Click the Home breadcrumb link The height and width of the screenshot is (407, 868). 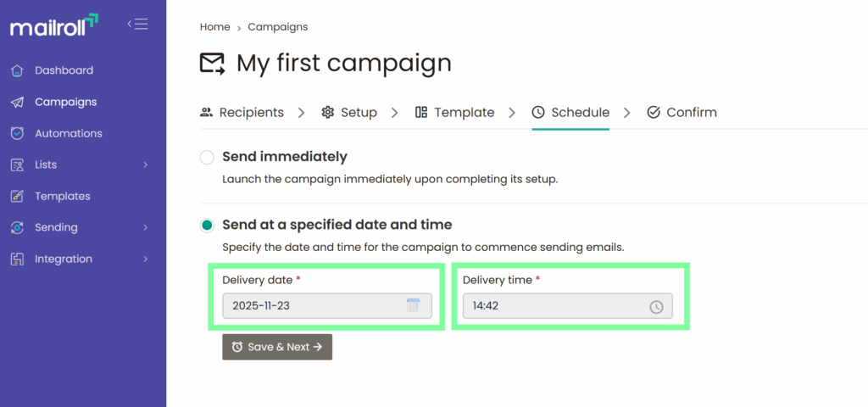tap(214, 27)
